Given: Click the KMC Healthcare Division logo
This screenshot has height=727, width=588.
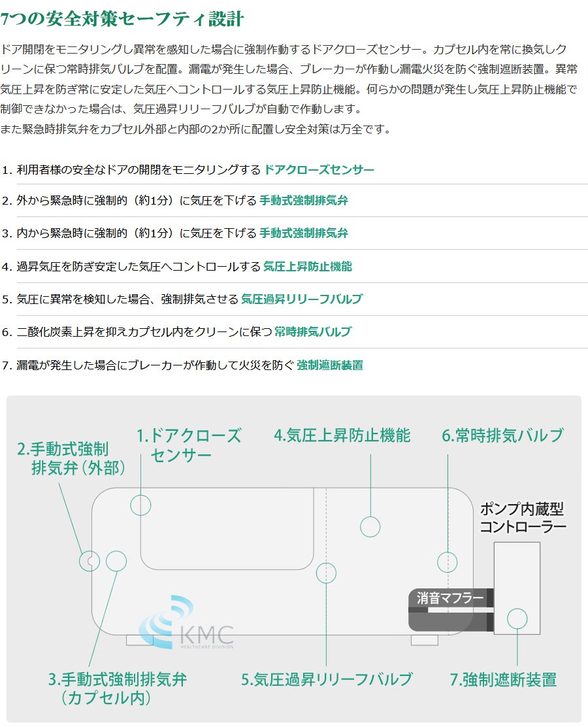Looking at the screenshot, I should click(186, 624).
